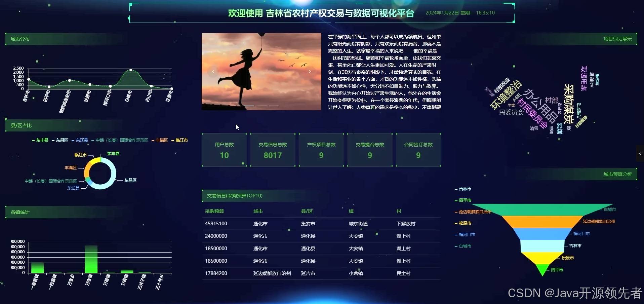This screenshot has width=644, height=304.
Task: Click 环境整治 in the word cloud
Action: click(506, 95)
